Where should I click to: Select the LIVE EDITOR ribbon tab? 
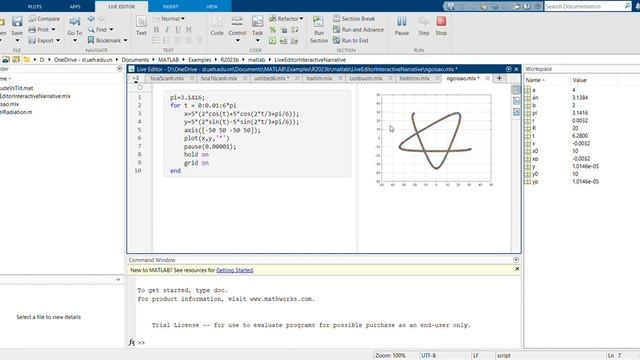(121, 7)
